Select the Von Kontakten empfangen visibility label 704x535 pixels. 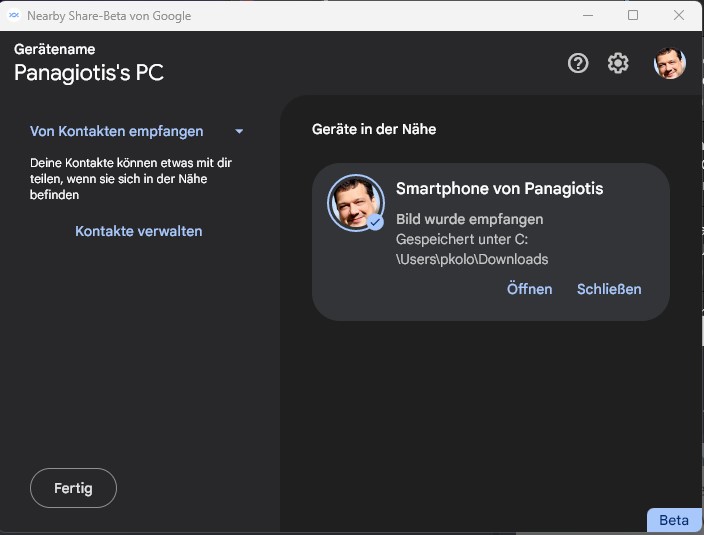117,131
